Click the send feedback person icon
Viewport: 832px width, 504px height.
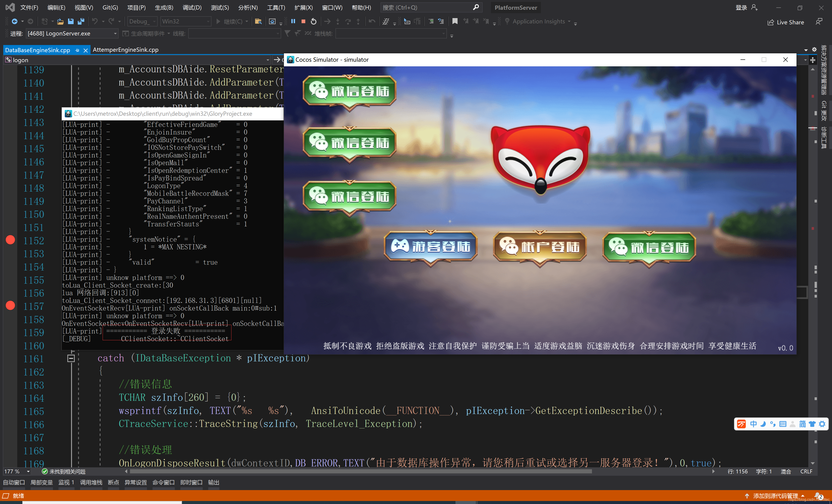(x=819, y=22)
